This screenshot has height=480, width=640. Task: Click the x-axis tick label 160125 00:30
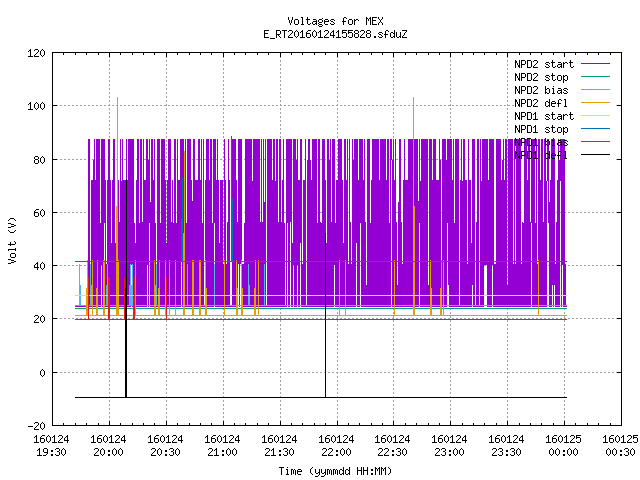[x=620, y=446]
